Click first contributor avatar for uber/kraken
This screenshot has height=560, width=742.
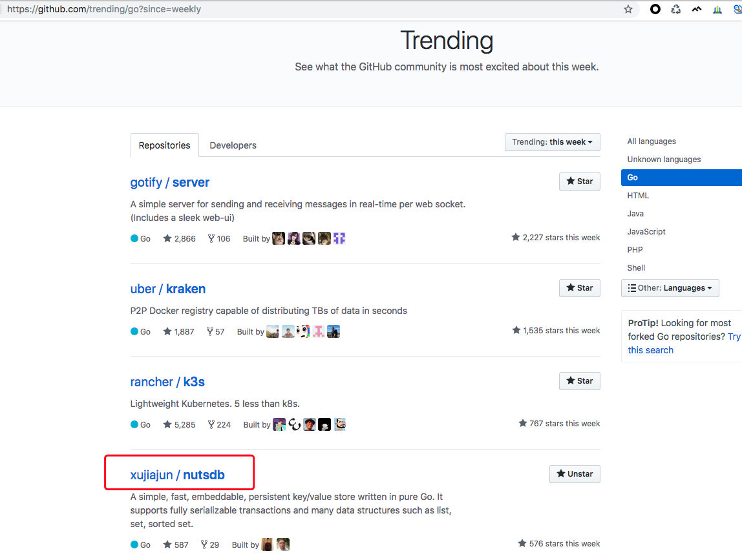coord(273,331)
